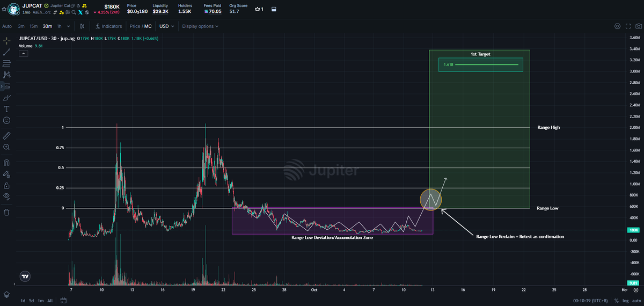Expand the Display options menu
The image size is (644, 306).
tap(200, 26)
